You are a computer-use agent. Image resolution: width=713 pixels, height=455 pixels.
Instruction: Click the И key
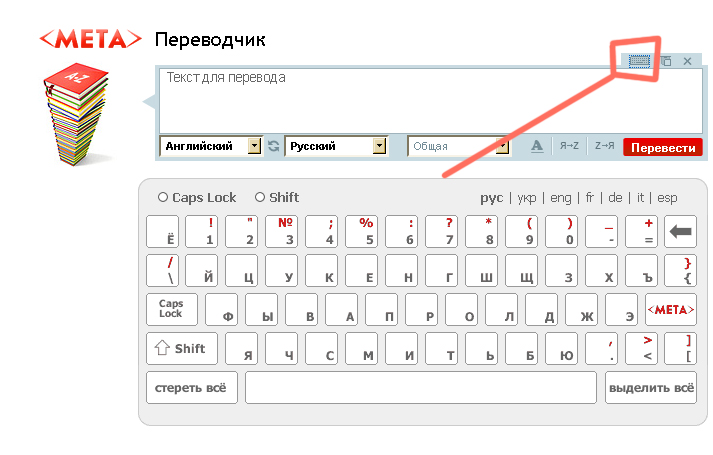[x=402, y=349]
